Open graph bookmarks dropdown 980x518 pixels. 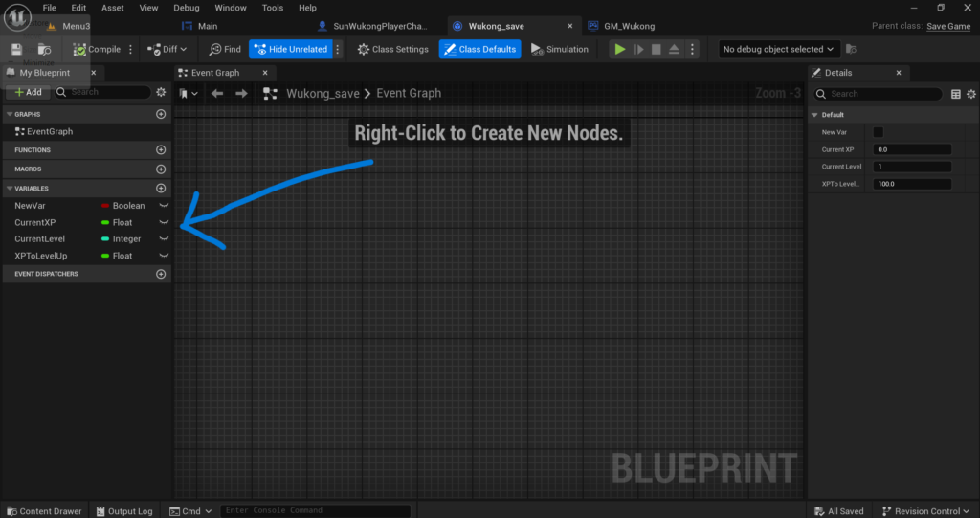189,93
